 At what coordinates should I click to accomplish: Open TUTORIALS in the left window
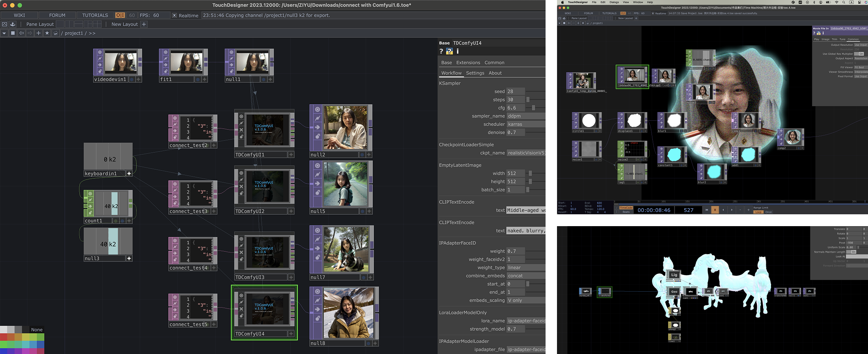coord(95,15)
